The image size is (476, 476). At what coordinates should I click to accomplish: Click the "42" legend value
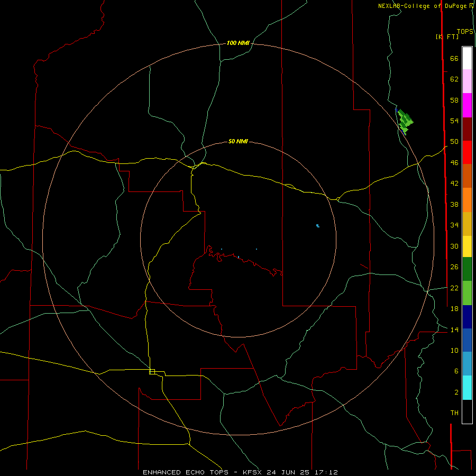coord(454,184)
